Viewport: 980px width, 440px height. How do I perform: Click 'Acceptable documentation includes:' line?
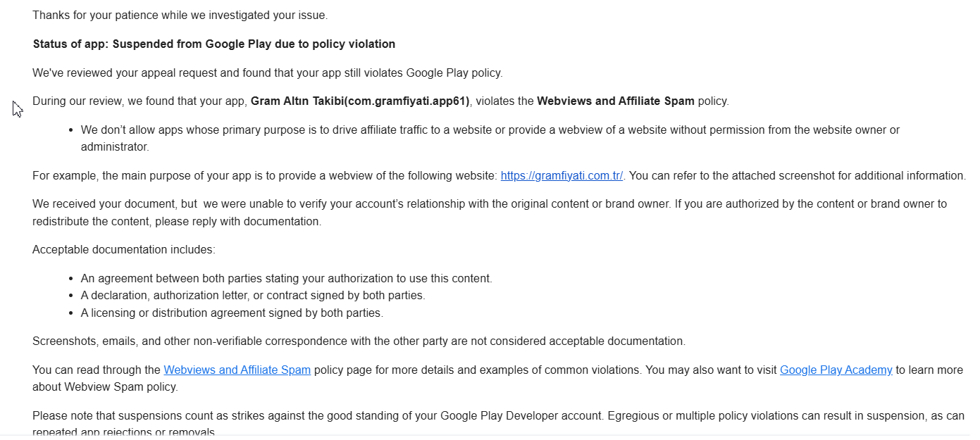tap(124, 249)
